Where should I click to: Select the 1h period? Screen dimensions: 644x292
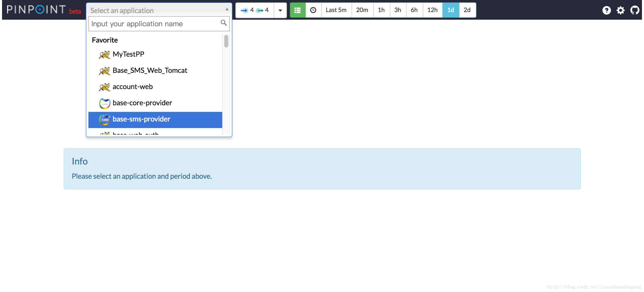[x=381, y=10]
